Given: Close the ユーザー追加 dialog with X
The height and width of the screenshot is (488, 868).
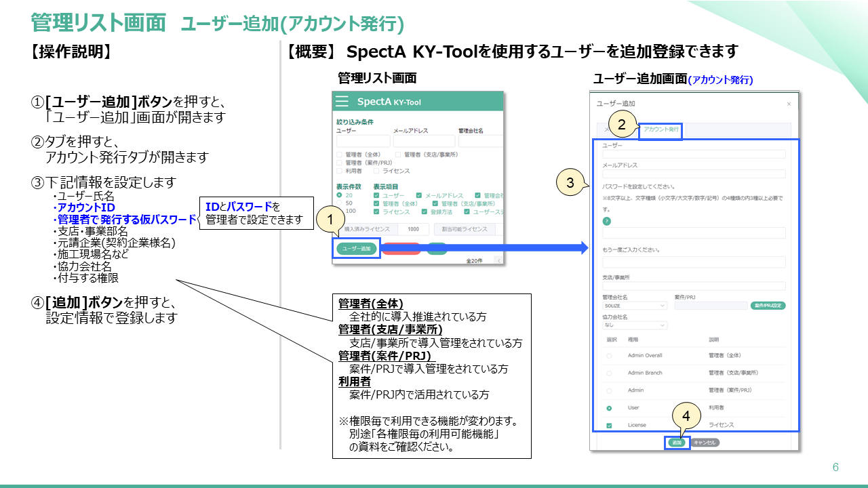Looking at the screenshot, I should click(x=788, y=104).
